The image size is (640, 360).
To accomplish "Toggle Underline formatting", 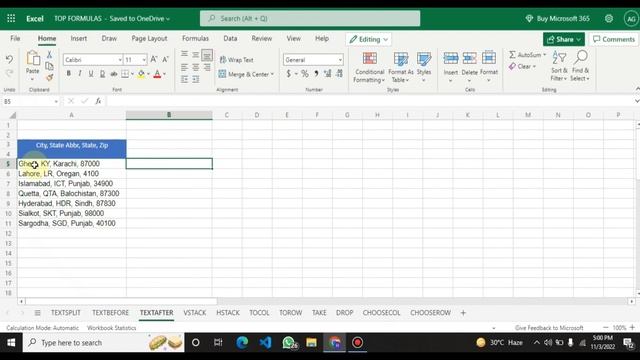I will 91,74.
